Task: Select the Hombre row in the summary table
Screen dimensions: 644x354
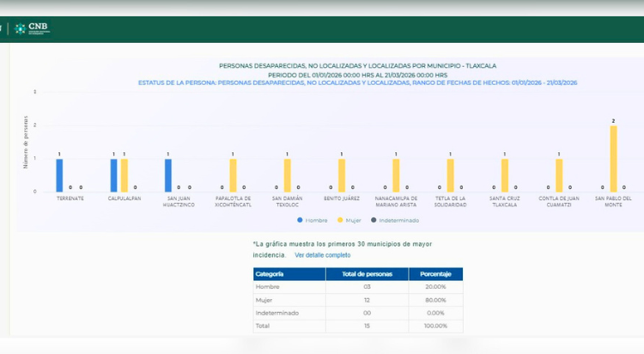Action: coord(358,287)
